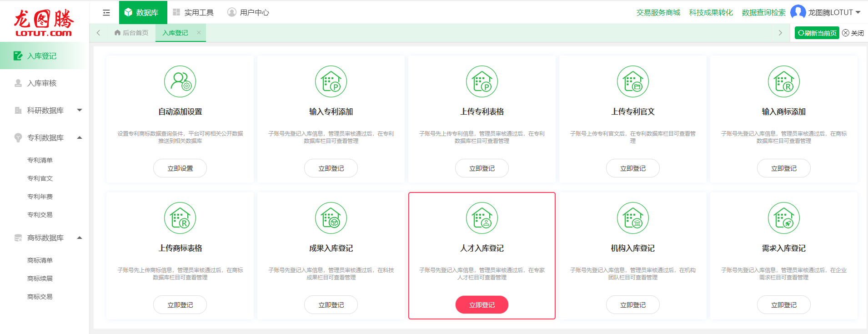Image resolution: width=868 pixels, height=334 pixels.
Task: Open the 交易服务商城 link
Action: 658,12
